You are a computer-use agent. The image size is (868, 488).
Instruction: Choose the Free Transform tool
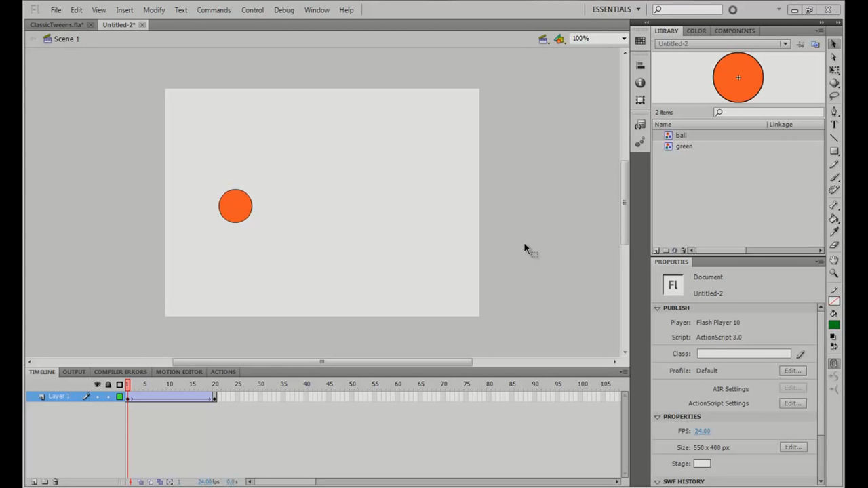(x=834, y=70)
